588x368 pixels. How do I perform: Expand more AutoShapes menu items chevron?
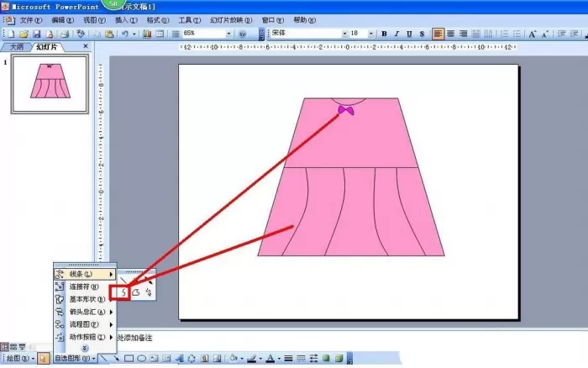(84, 348)
